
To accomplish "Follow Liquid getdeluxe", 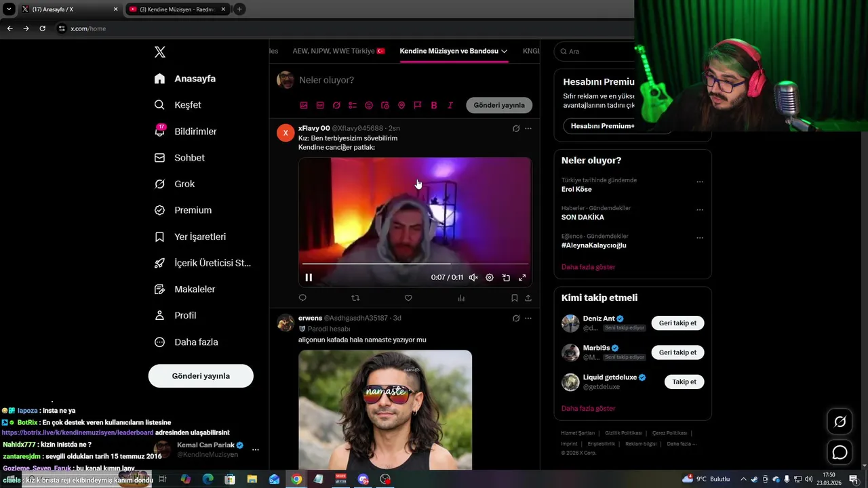I will tap(684, 382).
